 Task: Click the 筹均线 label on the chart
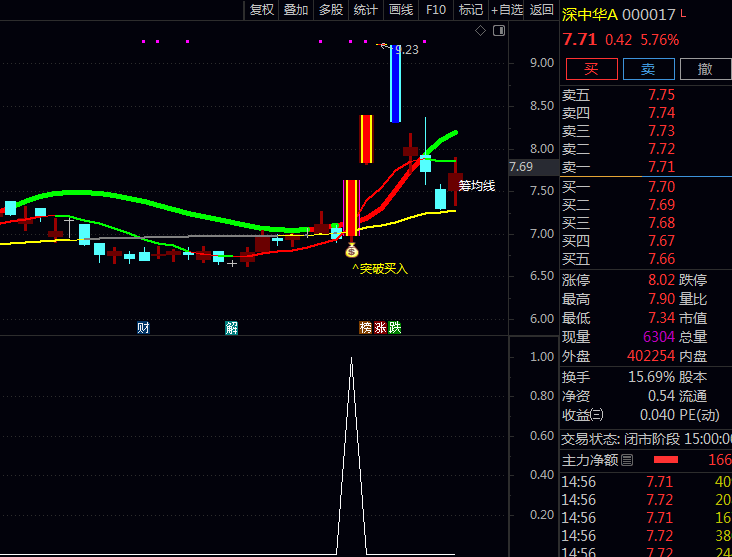coord(477,186)
